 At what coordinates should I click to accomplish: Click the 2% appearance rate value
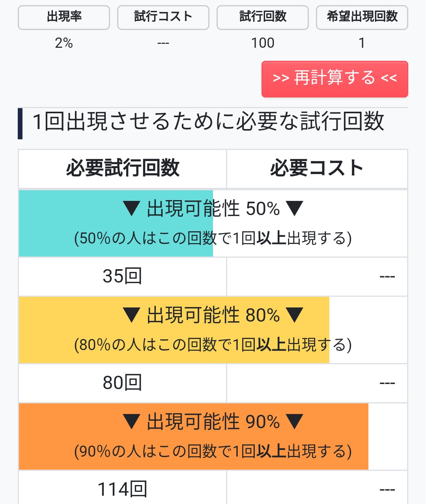point(64,43)
